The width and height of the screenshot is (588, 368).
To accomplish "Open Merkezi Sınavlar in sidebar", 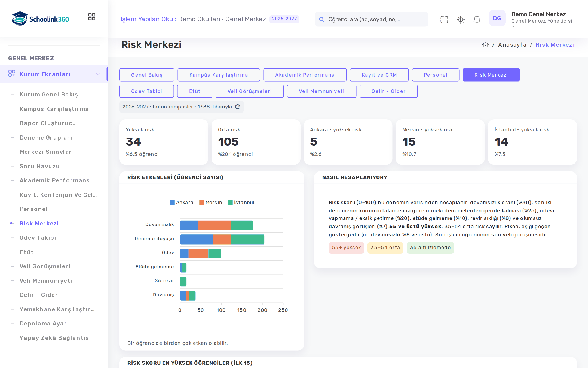I will (x=46, y=152).
